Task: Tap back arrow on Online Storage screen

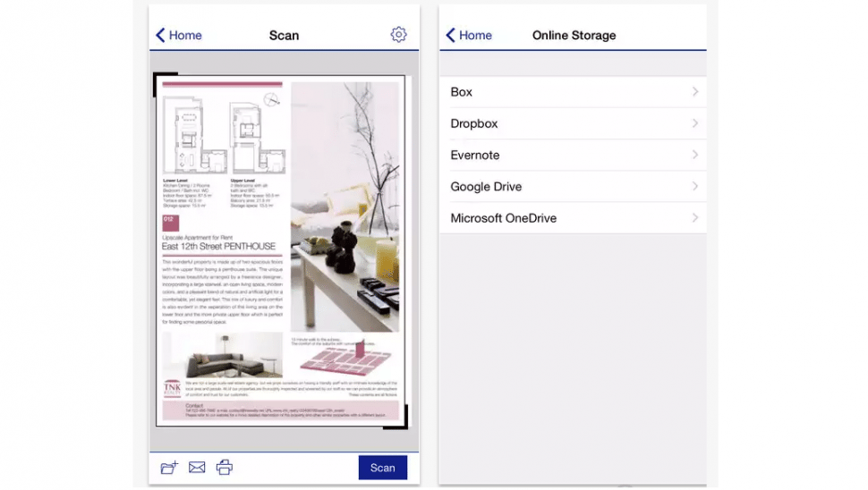Action: (x=451, y=36)
